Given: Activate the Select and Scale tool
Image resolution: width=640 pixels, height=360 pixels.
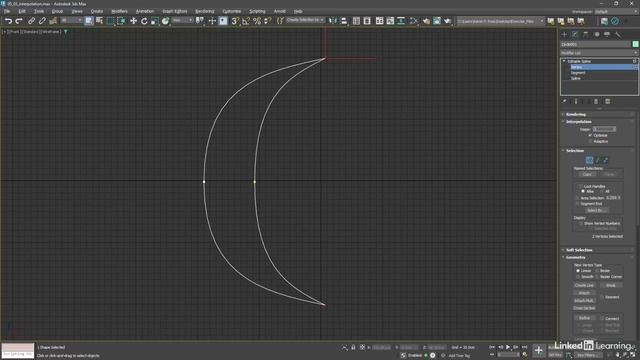Looking at the screenshot, I should pyautogui.click(x=155, y=21).
